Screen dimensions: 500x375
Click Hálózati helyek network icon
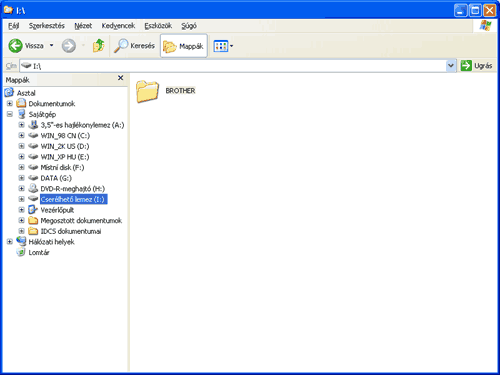click(x=21, y=241)
